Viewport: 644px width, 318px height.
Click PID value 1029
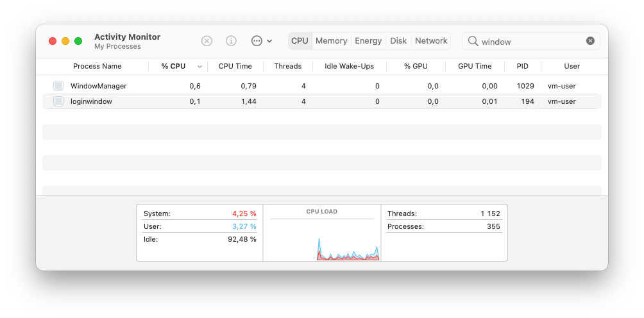(x=526, y=86)
